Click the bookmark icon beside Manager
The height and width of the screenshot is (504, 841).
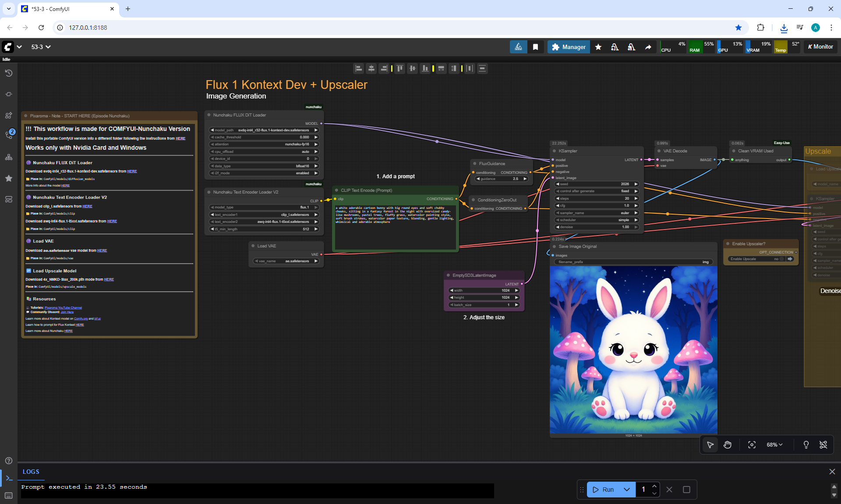coord(535,47)
